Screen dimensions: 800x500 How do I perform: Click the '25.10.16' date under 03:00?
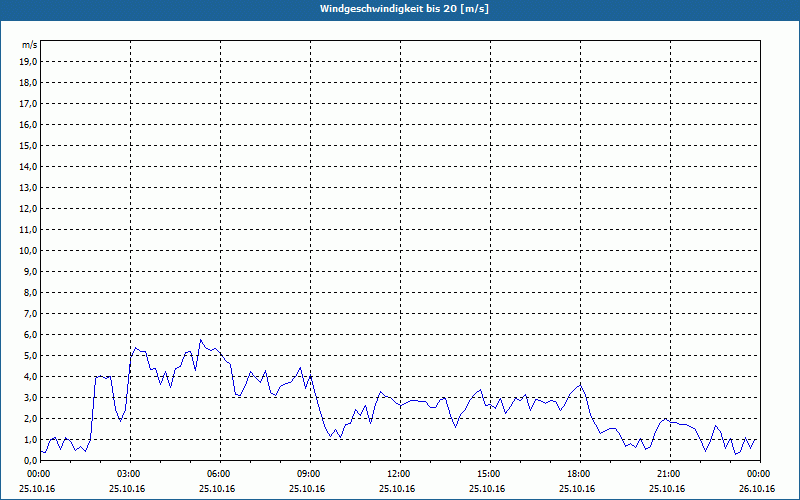tap(127, 489)
